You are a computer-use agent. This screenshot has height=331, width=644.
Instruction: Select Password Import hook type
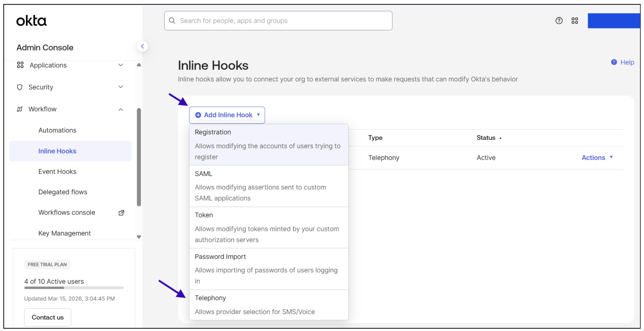[269, 269]
